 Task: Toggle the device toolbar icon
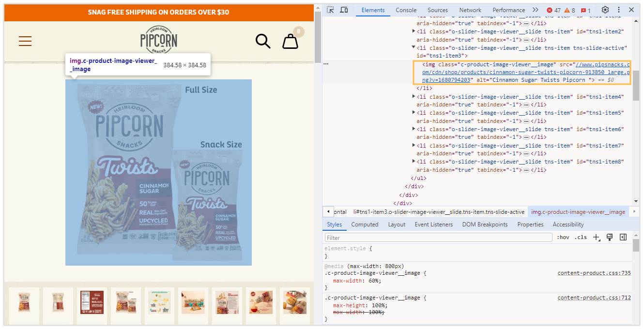coord(344,10)
